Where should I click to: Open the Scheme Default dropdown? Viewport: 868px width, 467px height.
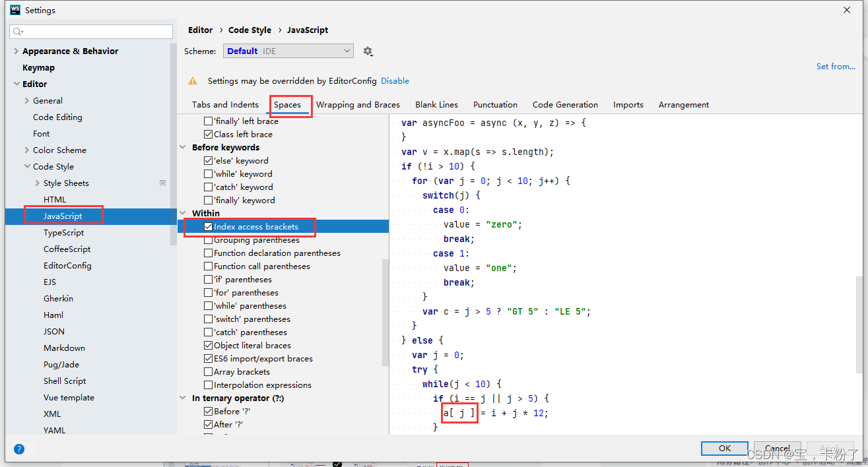[288, 51]
